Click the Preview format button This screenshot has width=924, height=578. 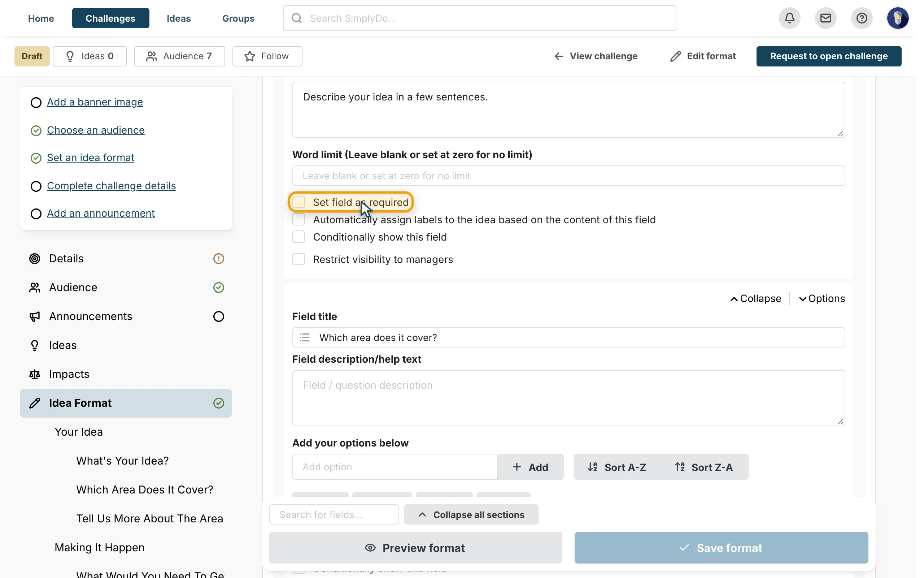(x=415, y=547)
